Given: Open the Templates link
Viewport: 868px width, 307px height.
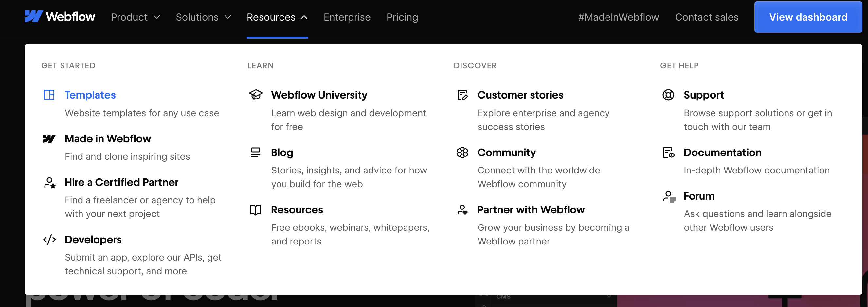Looking at the screenshot, I should tap(90, 95).
